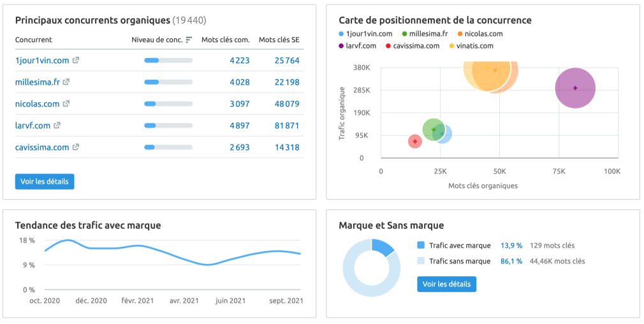The width and height of the screenshot is (644, 324).
Task: Open external link icon next to millesima.fr
Action: (66, 82)
